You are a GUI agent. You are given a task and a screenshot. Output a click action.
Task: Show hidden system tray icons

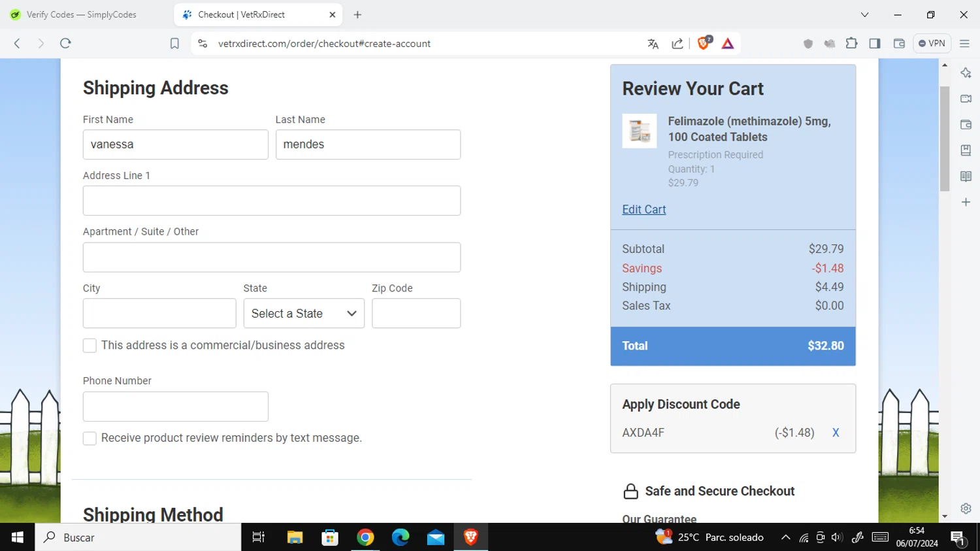pos(785,537)
